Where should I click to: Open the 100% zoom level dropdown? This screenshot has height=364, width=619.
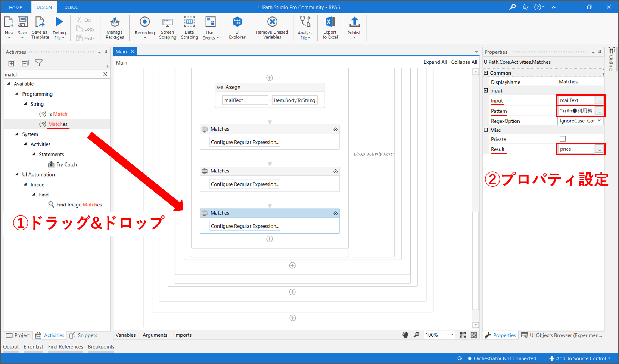point(451,335)
